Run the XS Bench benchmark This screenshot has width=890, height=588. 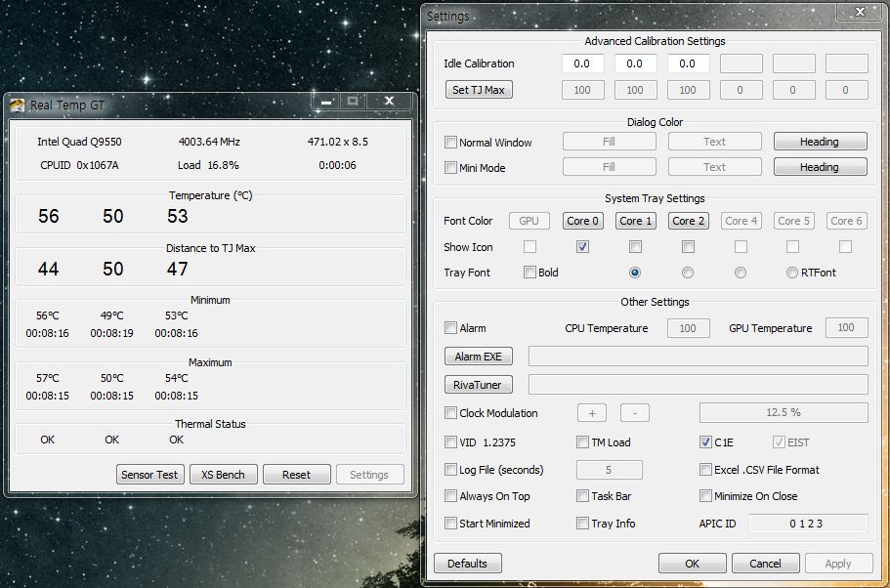223,475
